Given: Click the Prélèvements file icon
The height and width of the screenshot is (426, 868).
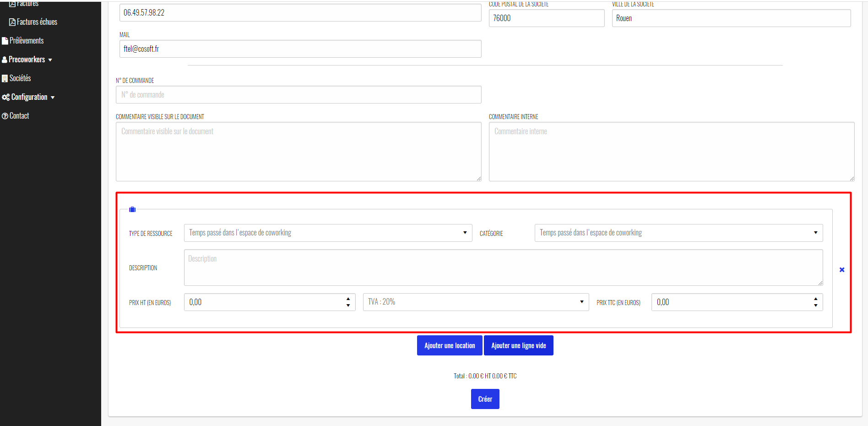Looking at the screenshot, I should (5, 41).
